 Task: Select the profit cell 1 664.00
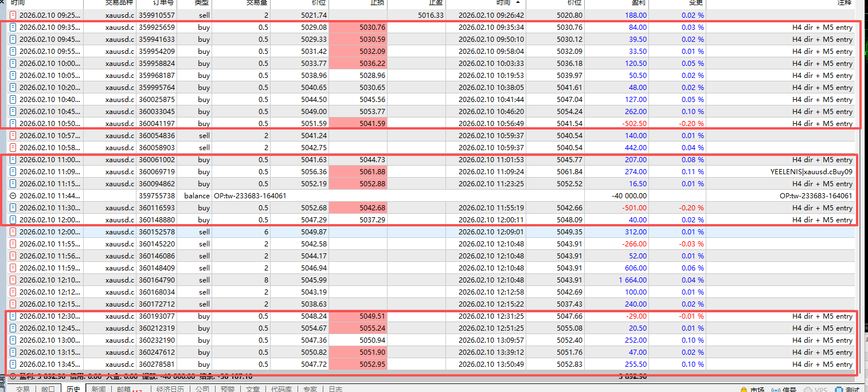(632, 280)
